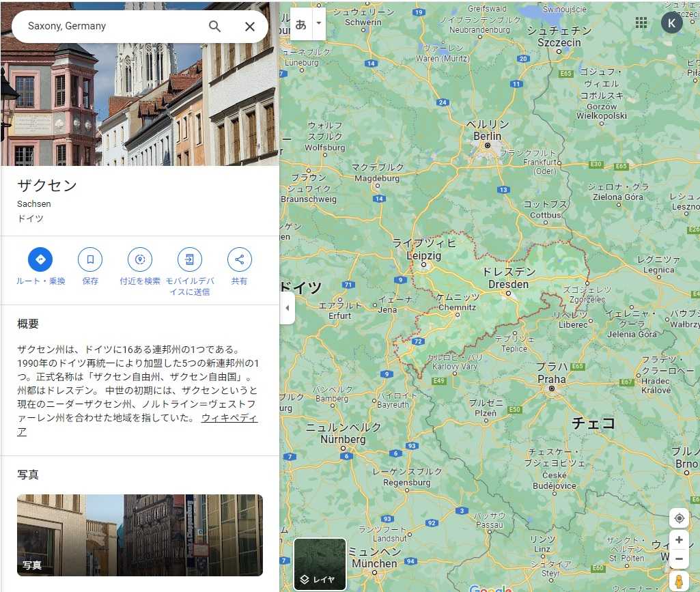Send to mobile device icon
The height and width of the screenshot is (592, 700).
coord(190,259)
